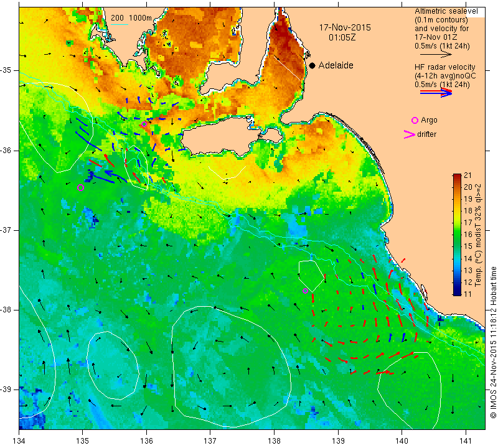498x448 pixels.
Task: Click the longitude axis label 134
Action: [x=19, y=441]
